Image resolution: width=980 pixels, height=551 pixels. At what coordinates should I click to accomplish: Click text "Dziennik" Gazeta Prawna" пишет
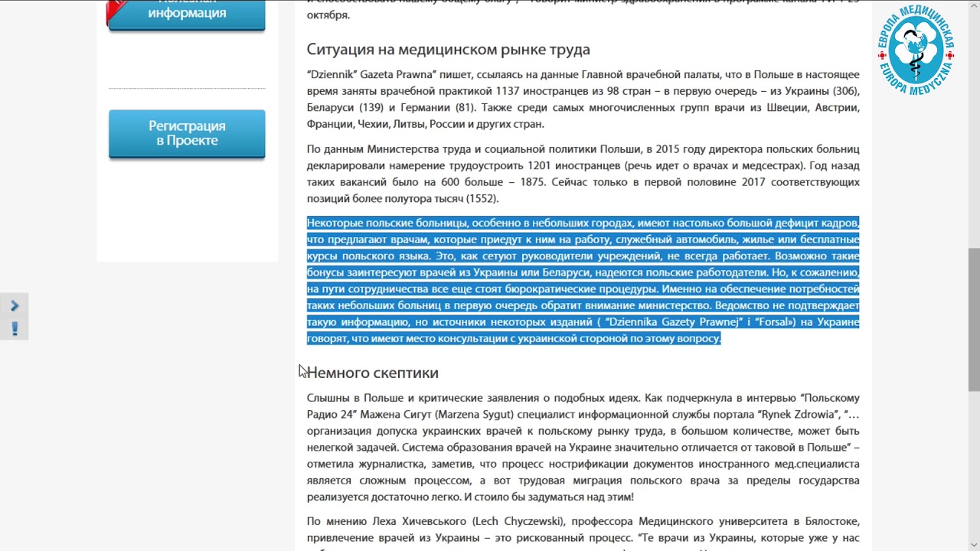390,74
